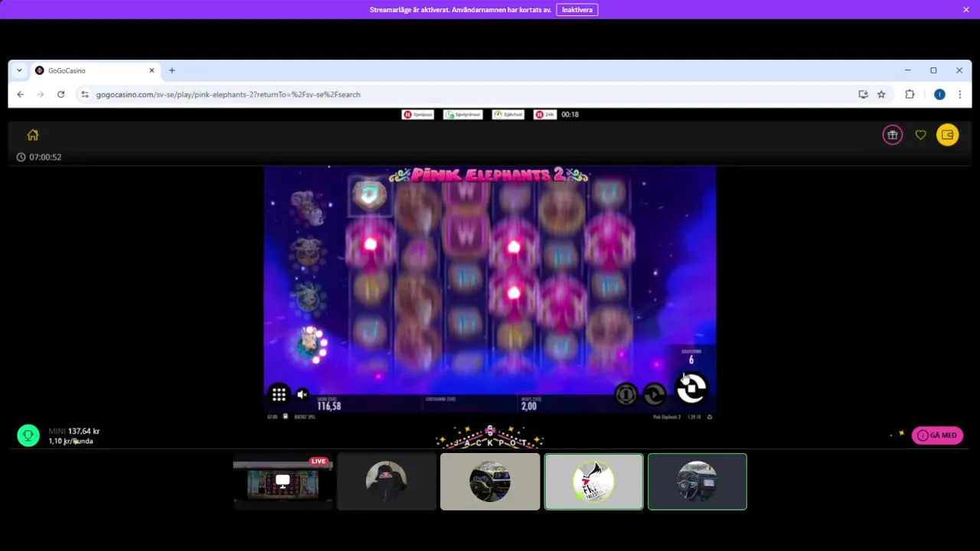Click the Spelpaus button
This screenshot has height=551, width=980.
pyautogui.click(x=418, y=114)
